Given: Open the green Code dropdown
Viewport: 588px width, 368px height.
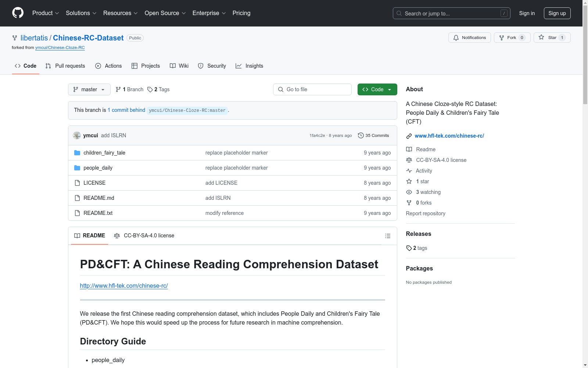Looking at the screenshot, I should pyautogui.click(x=377, y=89).
